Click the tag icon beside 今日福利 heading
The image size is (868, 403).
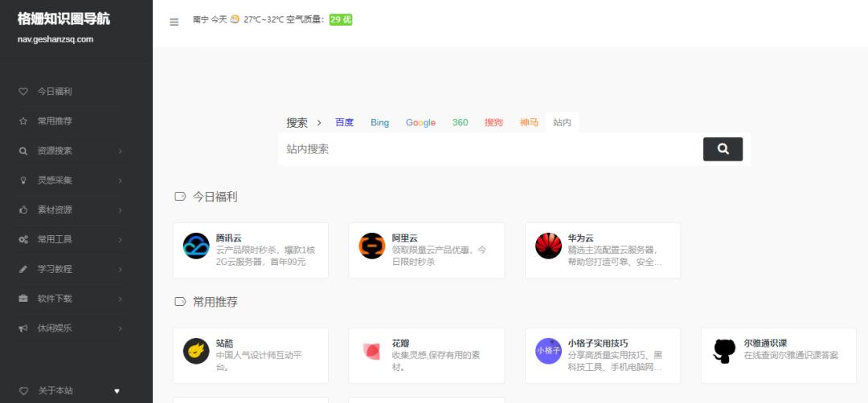coord(180,196)
